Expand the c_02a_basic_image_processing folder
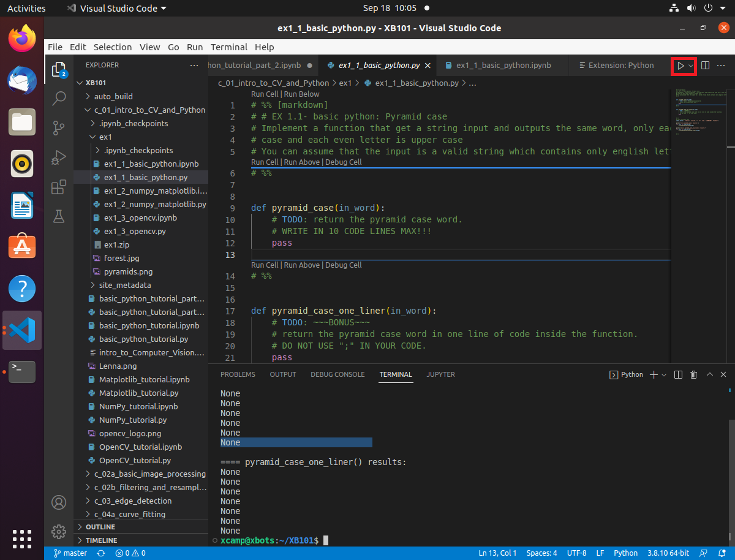Image resolution: width=735 pixels, height=560 pixels. pyautogui.click(x=141, y=474)
